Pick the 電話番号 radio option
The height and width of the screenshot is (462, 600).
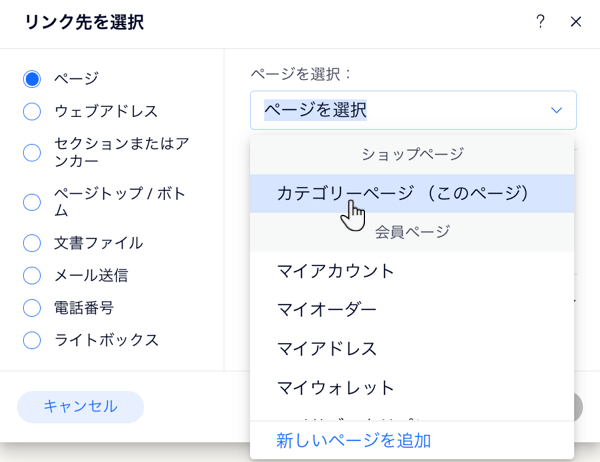tap(32, 307)
